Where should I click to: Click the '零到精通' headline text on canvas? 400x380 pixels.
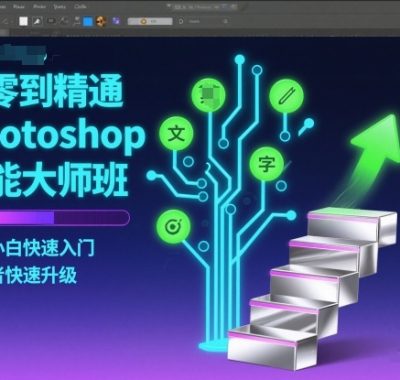click(x=62, y=90)
